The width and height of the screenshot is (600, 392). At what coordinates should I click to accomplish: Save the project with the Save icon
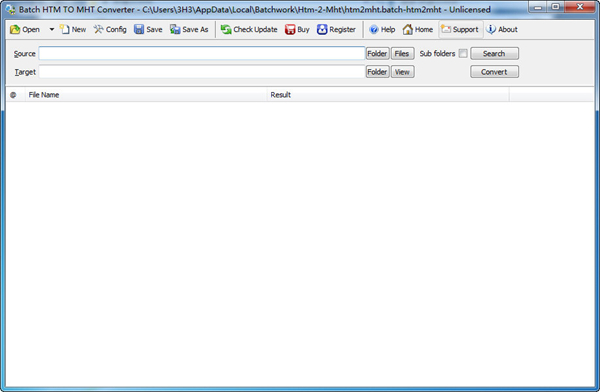click(x=148, y=29)
